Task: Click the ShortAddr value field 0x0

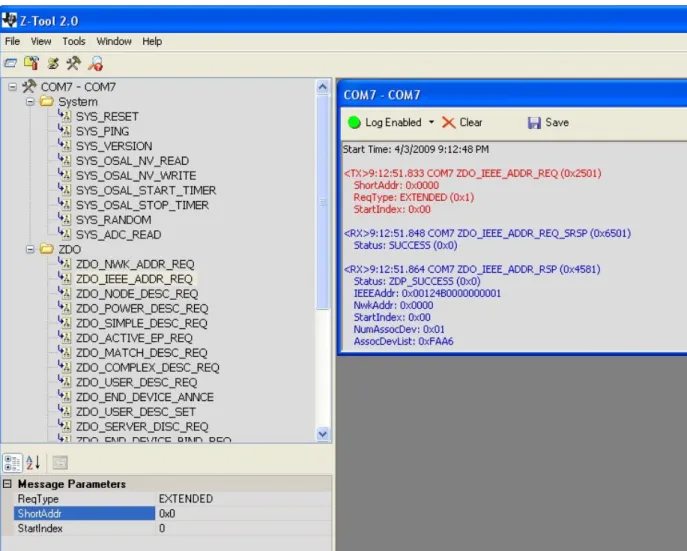Action: click(244, 513)
